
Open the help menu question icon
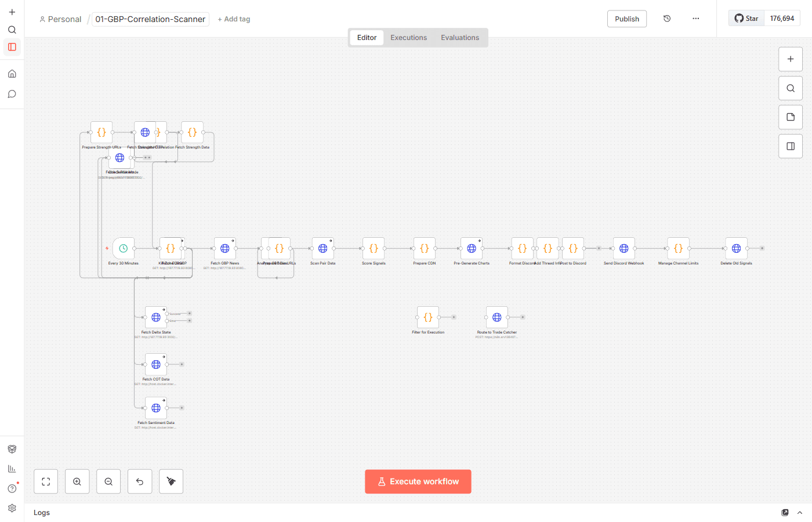pos(12,488)
